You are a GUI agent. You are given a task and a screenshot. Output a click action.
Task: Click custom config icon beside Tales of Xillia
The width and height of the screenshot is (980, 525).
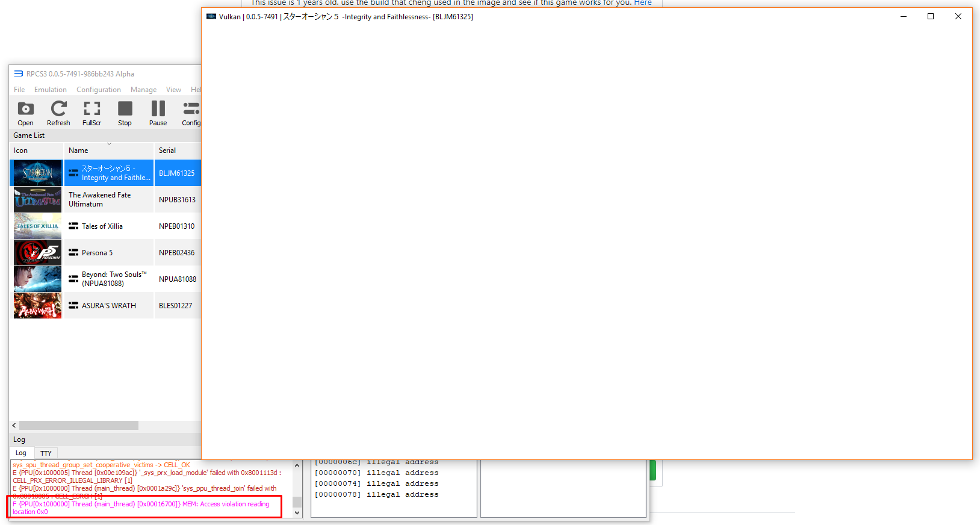(x=73, y=226)
